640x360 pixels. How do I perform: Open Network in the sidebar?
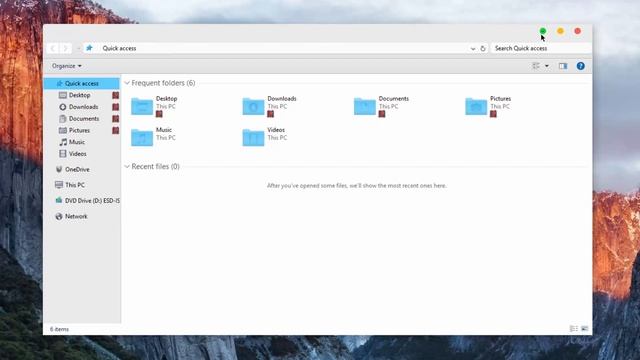point(76,216)
